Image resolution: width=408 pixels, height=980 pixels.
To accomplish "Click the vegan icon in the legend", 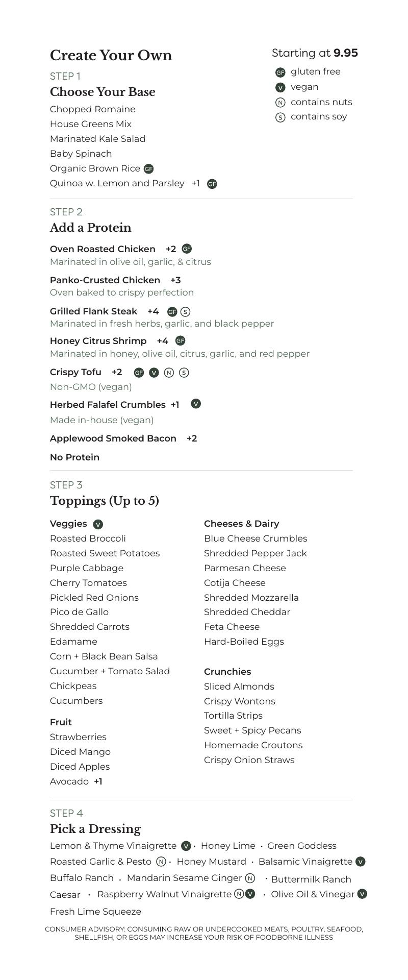I will point(280,87).
